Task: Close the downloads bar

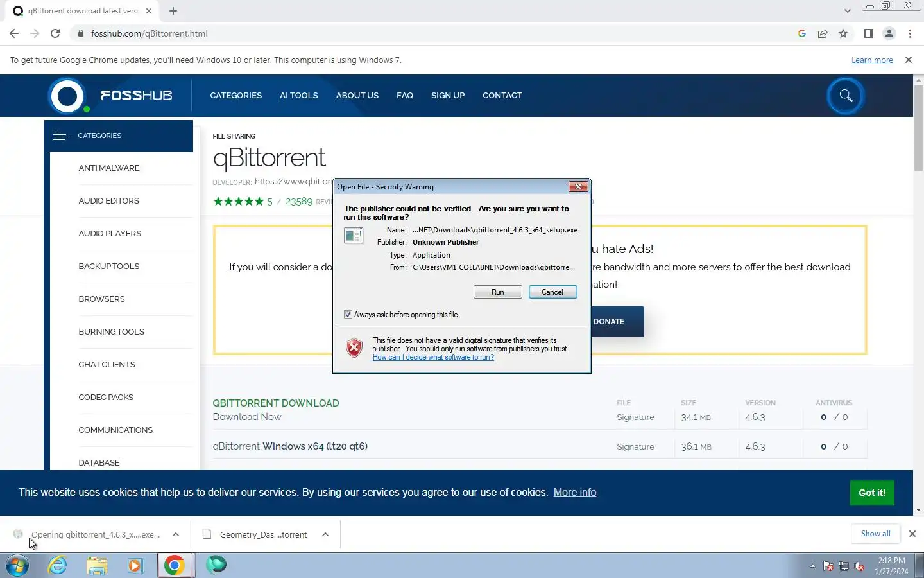Action: click(912, 534)
